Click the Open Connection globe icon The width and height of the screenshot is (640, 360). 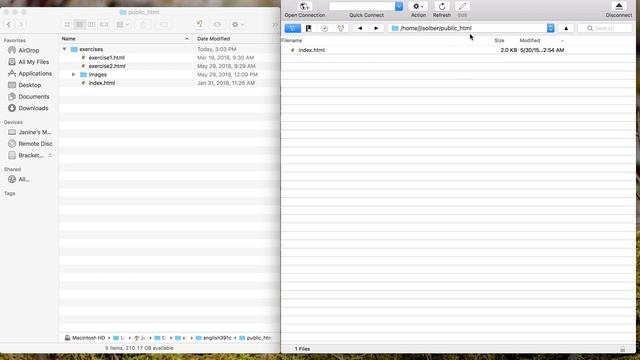pyautogui.click(x=304, y=6)
